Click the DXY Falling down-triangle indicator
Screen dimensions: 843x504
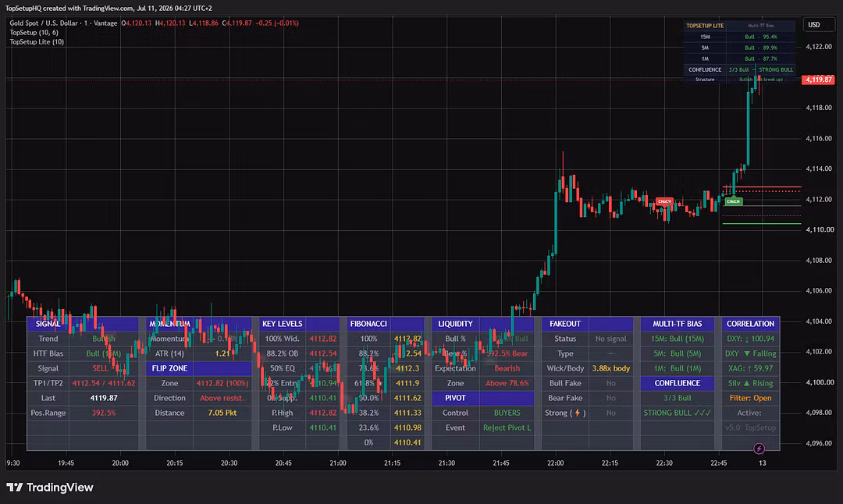coord(746,353)
